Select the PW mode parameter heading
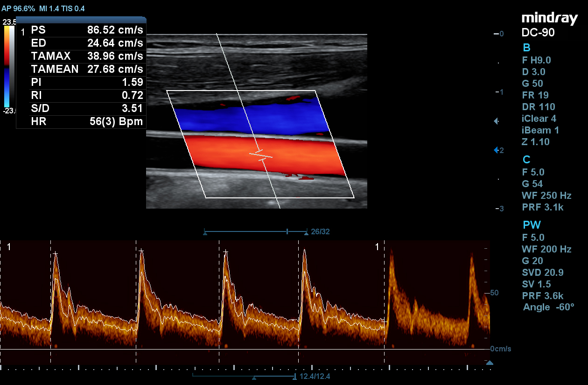The height and width of the screenshot is (385, 588). point(531,225)
